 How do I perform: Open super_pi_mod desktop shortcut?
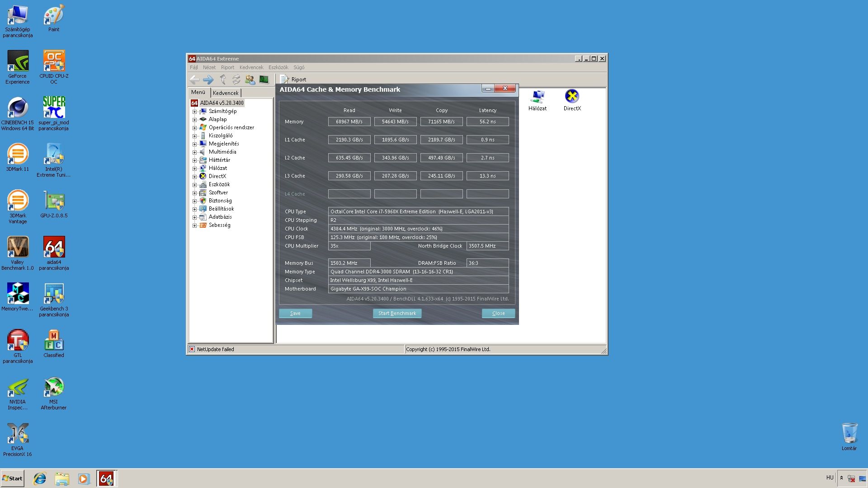pyautogui.click(x=54, y=114)
